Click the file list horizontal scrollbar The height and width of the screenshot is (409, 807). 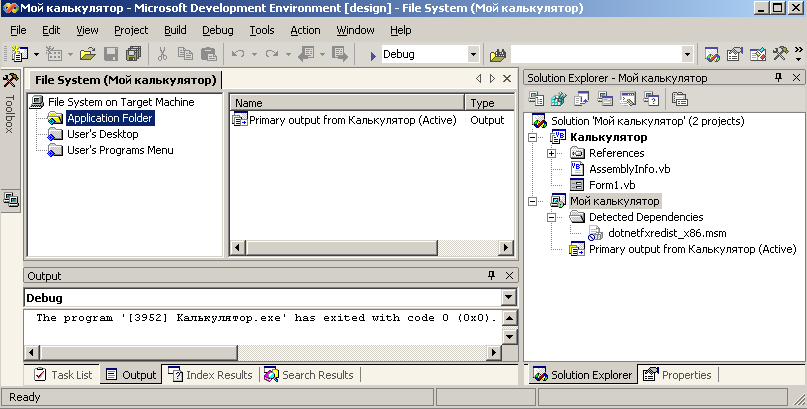372,247
